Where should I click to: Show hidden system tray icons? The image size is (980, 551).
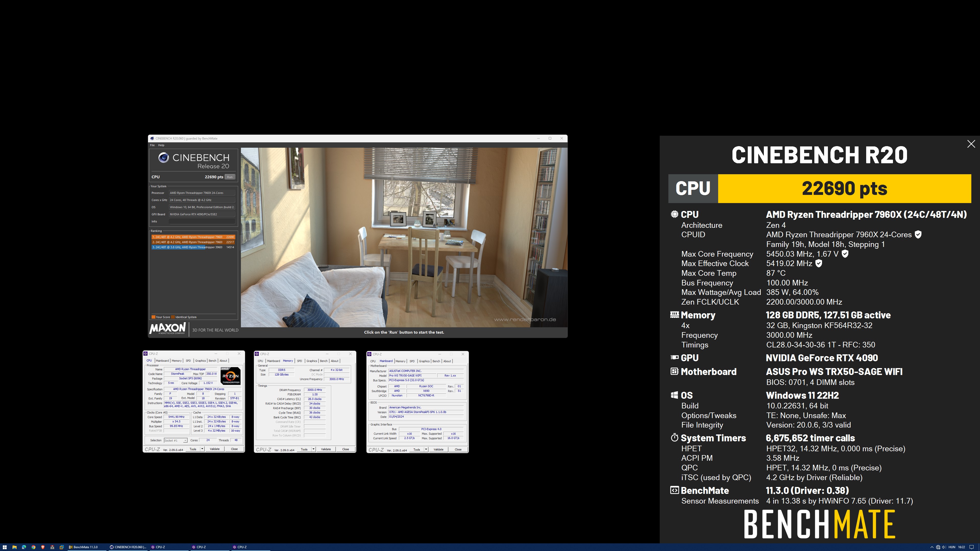pos(932,547)
